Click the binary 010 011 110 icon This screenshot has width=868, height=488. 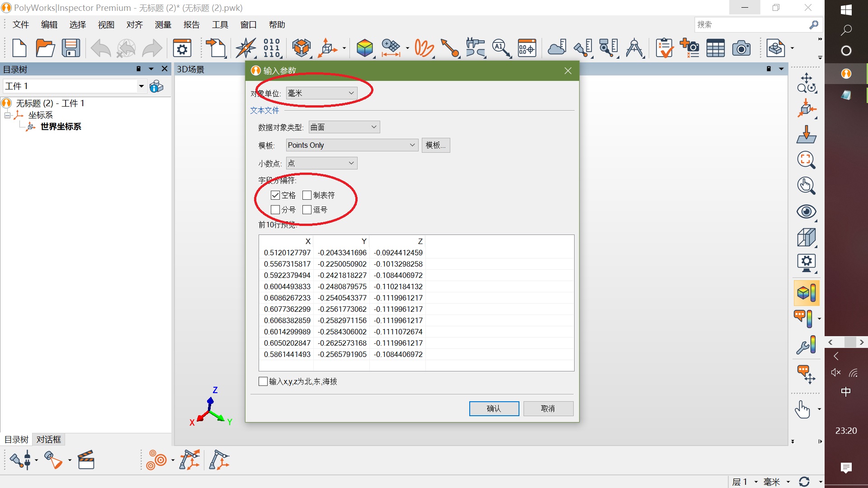271,48
